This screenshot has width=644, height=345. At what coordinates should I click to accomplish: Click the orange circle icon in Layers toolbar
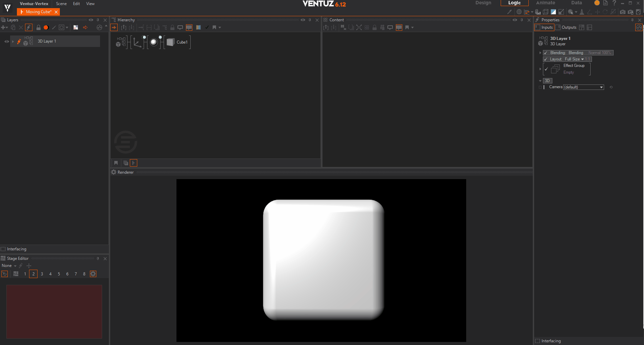tap(46, 27)
